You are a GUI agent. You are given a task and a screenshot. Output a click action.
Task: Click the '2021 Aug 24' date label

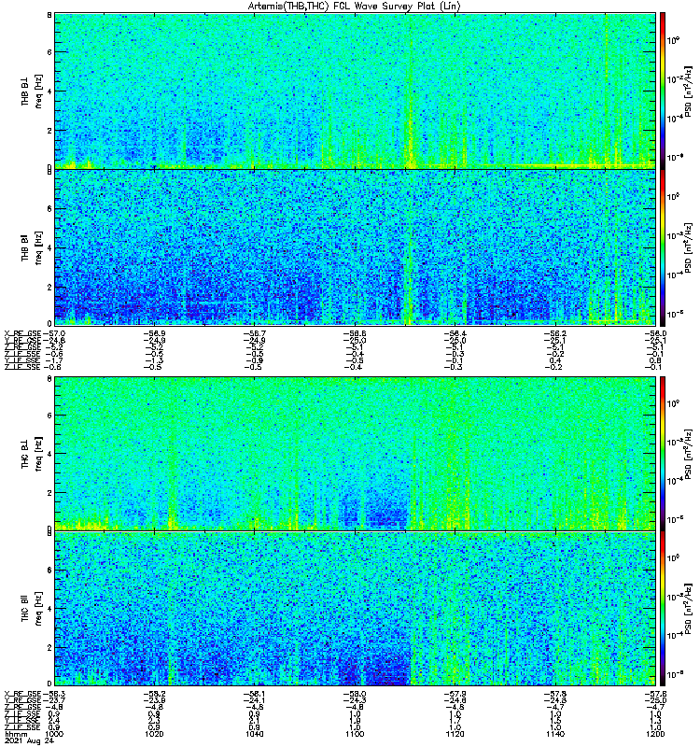(x=29, y=740)
